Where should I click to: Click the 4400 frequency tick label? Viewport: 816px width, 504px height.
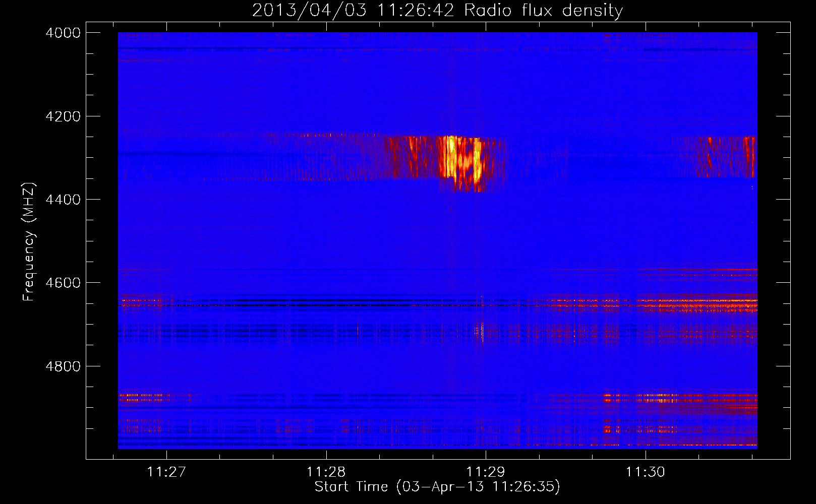pyautogui.click(x=63, y=200)
